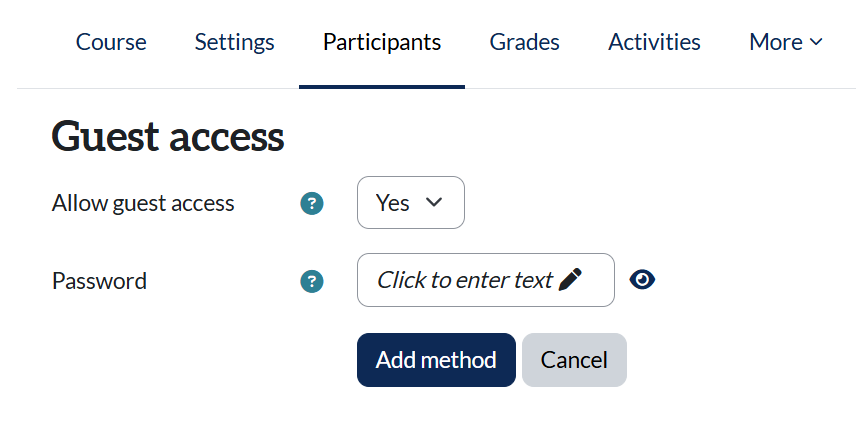Open the Activities tab
This screenshot has height=426, width=856.
pyautogui.click(x=654, y=42)
